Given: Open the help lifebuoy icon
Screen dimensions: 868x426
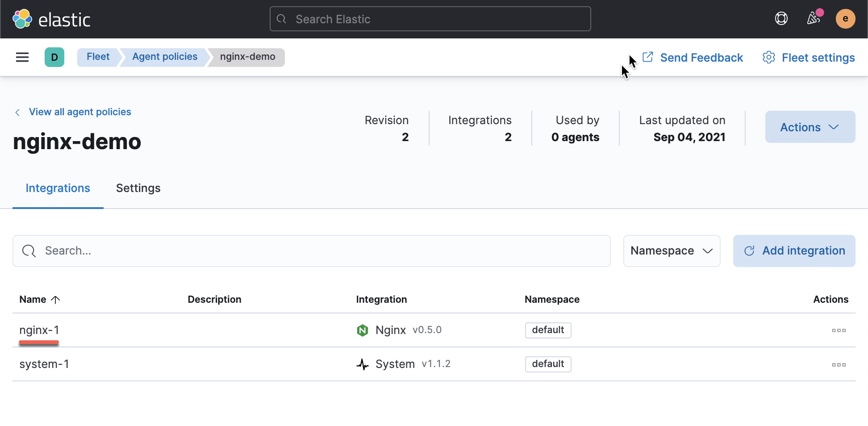Looking at the screenshot, I should pos(781,19).
